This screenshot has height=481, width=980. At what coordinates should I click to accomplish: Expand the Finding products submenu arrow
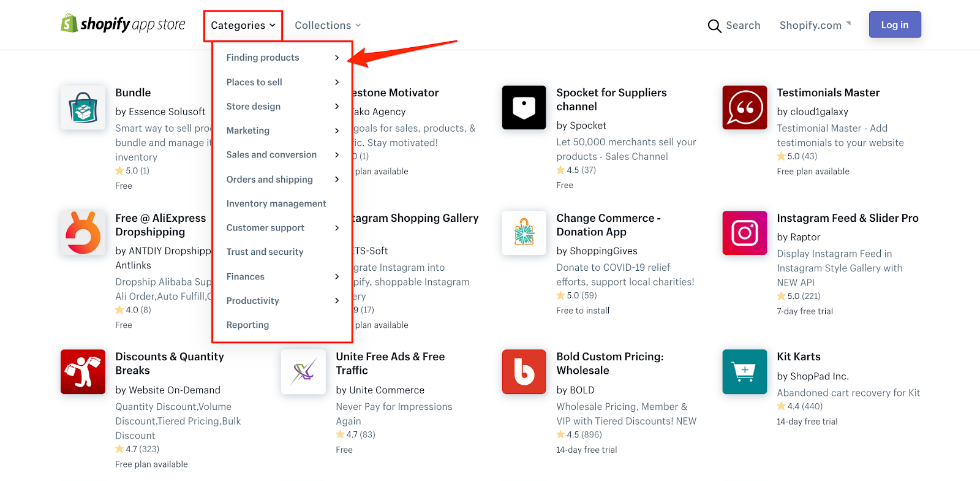337,58
